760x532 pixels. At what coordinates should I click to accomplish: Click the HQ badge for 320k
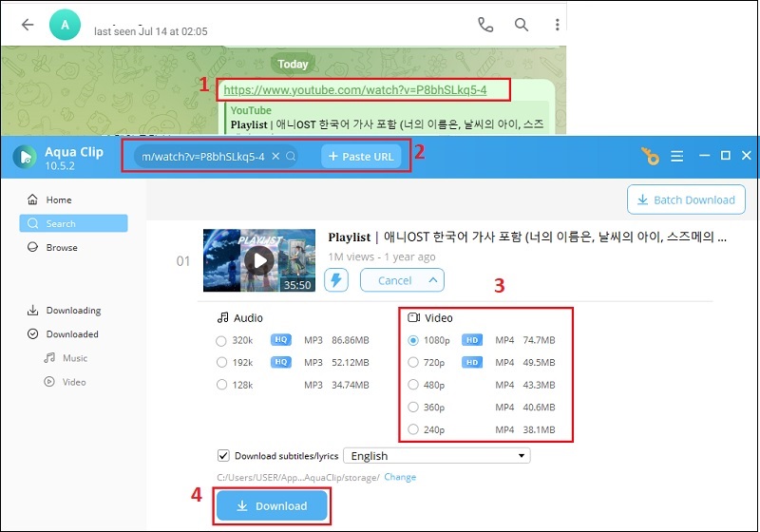[x=281, y=340]
